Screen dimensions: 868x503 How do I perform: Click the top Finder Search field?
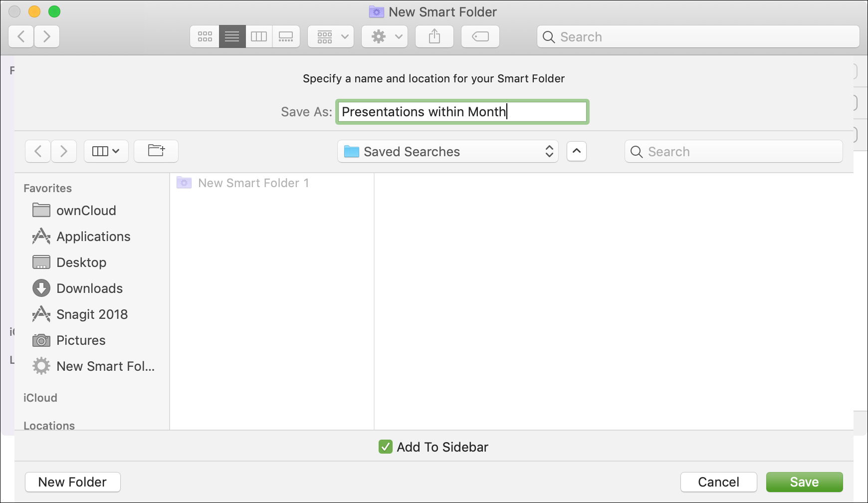(698, 37)
